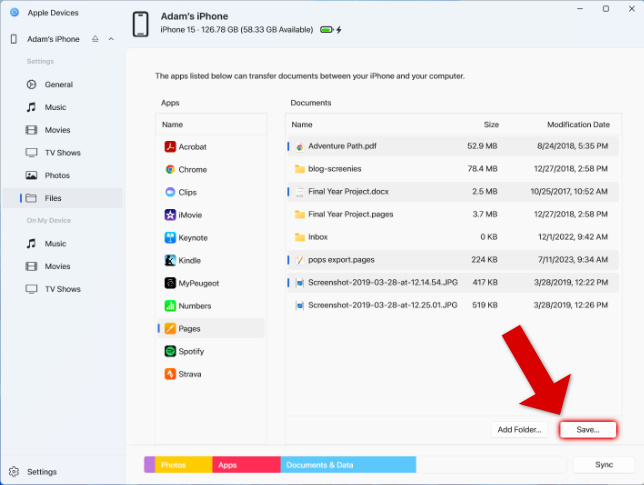Click the battery charging status icon

click(331, 30)
